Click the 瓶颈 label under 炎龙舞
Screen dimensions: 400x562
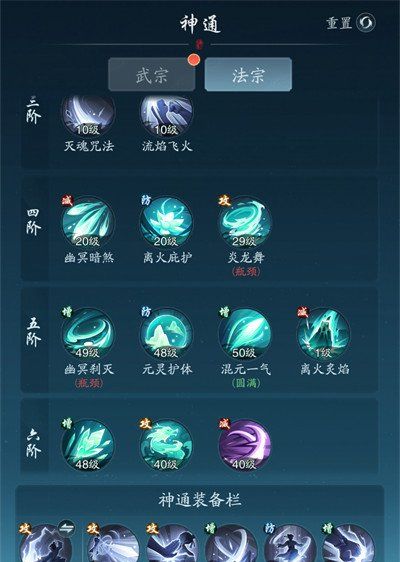(x=246, y=272)
